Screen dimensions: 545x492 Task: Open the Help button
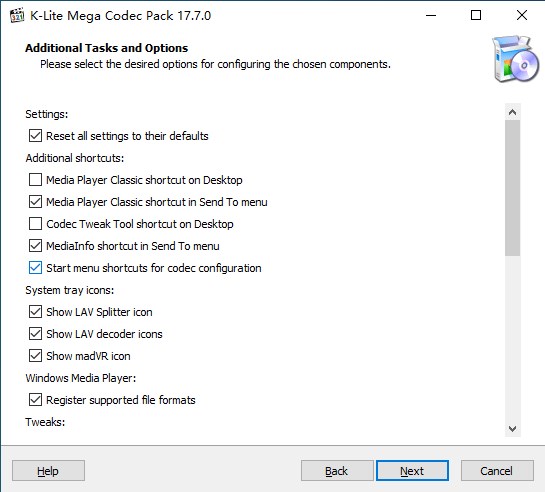(48, 471)
